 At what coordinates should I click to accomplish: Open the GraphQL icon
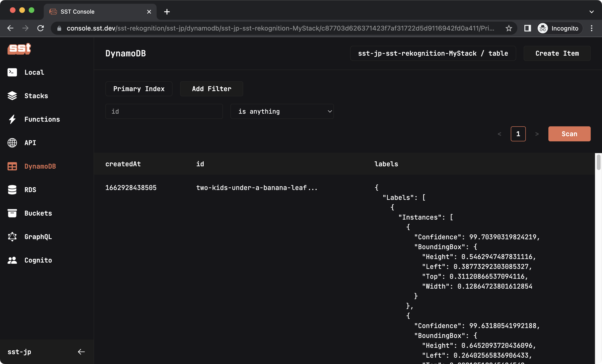[12, 236]
